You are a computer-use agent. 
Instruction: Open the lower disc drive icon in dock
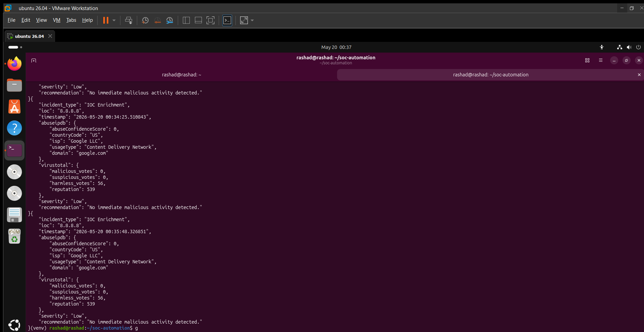(14, 193)
